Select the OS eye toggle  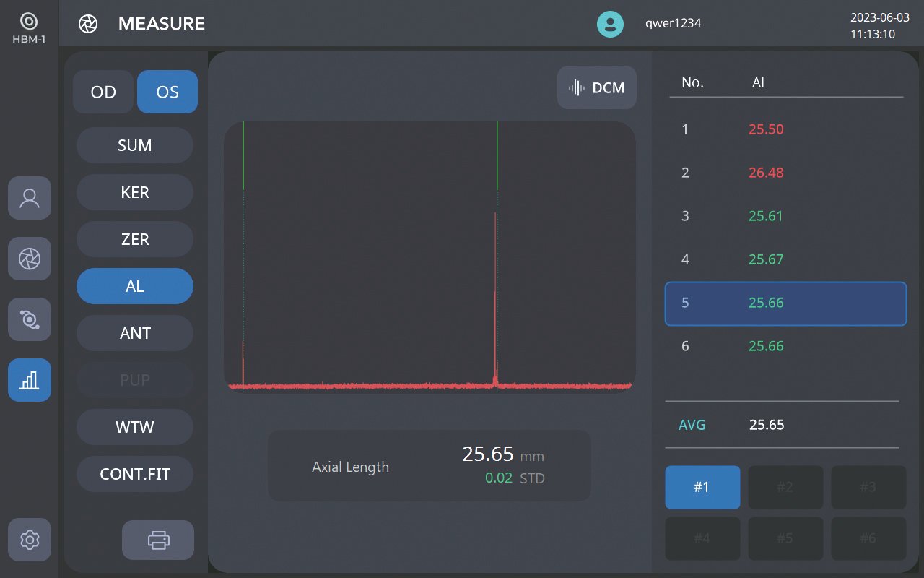pyautogui.click(x=167, y=92)
